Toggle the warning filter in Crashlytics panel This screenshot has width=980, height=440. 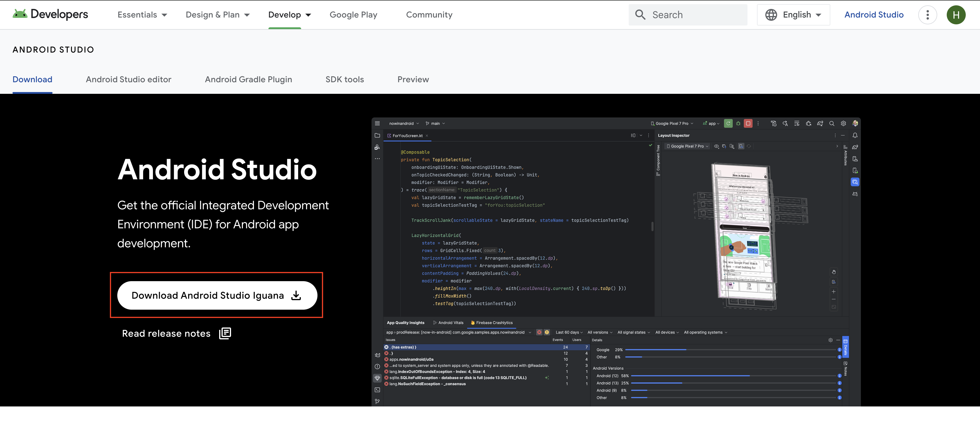[x=547, y=332]
